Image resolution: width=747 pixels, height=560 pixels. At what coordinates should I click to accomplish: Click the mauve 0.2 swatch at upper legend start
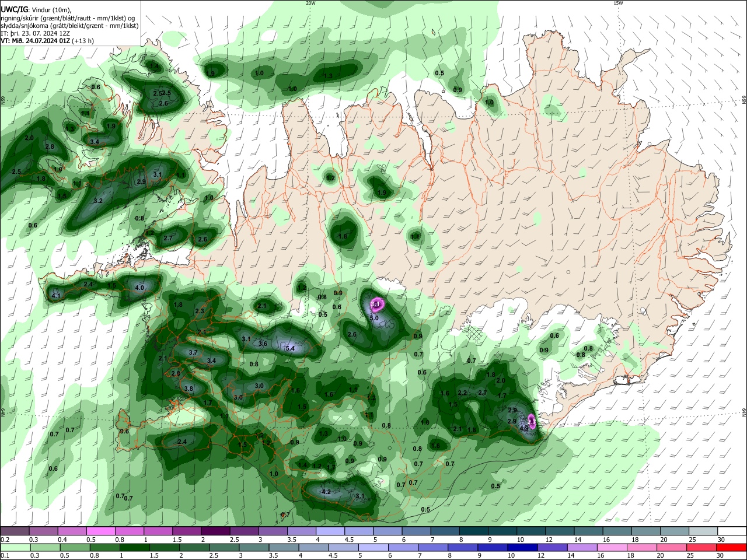click(15, 531)
